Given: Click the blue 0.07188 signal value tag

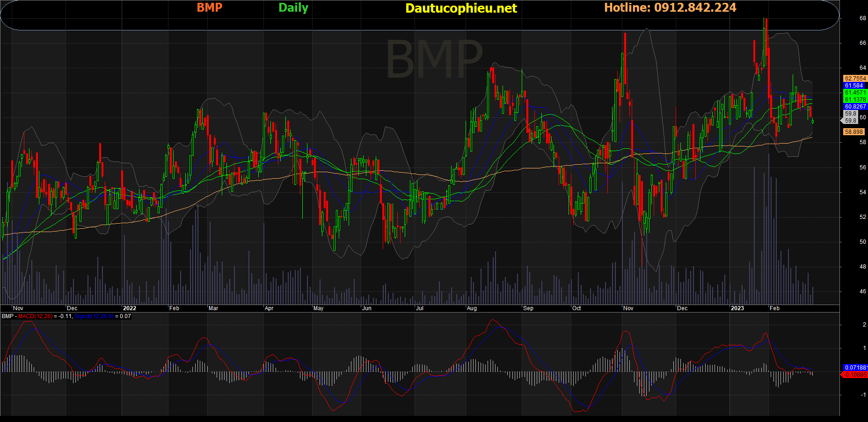Looking at the screenshot, I should pyautogui.click(x=855, y=368).
